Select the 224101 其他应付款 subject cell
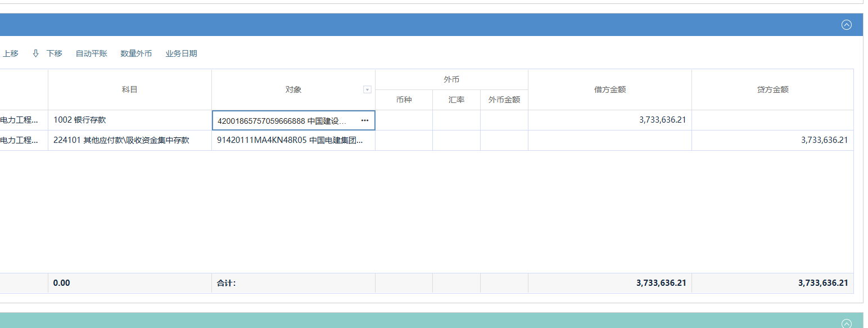Viewport: 868px width, 328px height. [x=130, y=140]
